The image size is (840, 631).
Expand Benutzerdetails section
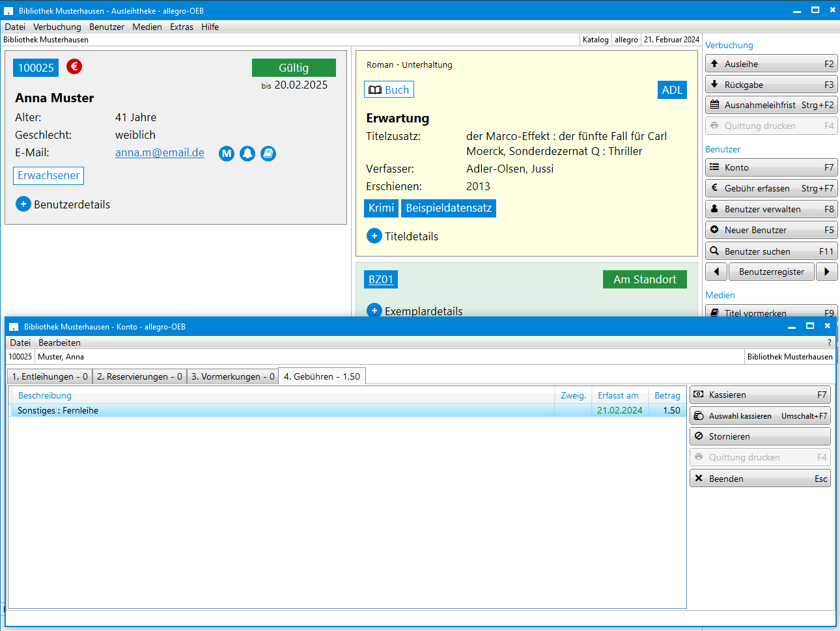pos(63,204)
